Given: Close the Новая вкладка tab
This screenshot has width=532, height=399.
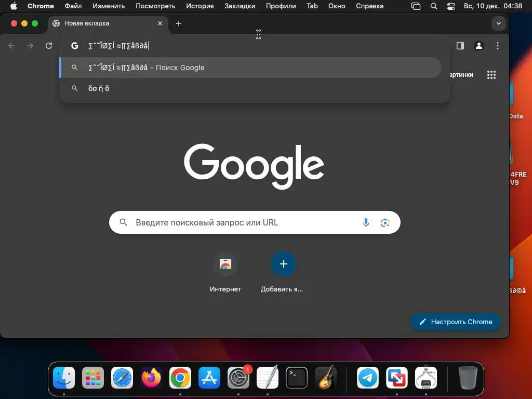Looking at the screenshot, I should [160, 23].
